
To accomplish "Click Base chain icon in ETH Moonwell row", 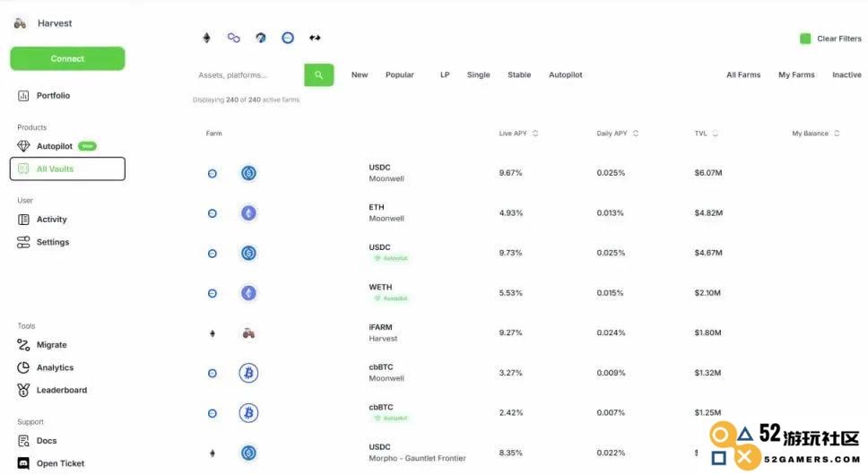I will pos(212,213).
